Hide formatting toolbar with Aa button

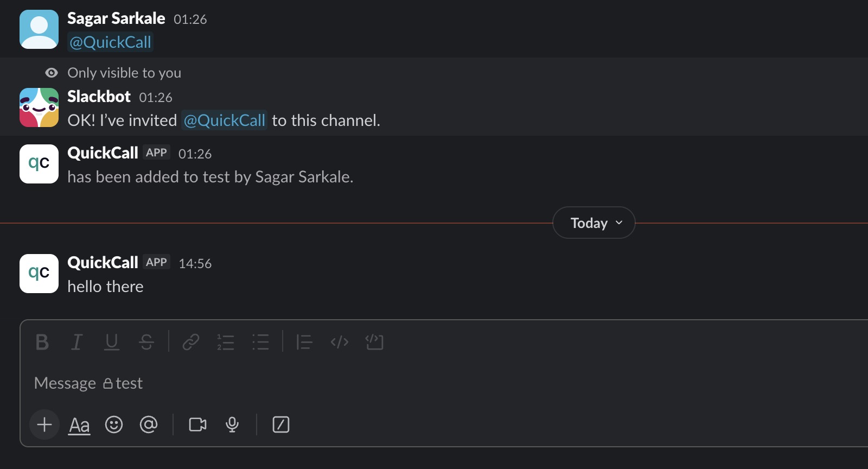(x=79, y=424)
